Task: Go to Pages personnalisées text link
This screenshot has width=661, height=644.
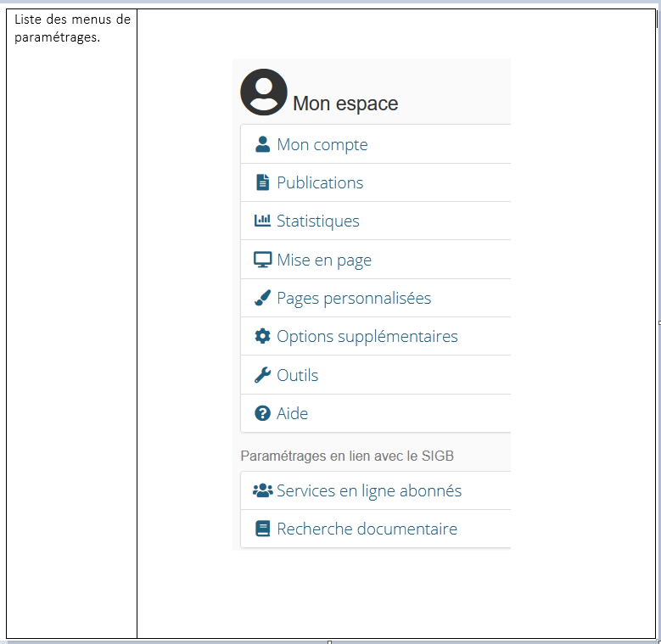Action: click(x=354, y=299)
